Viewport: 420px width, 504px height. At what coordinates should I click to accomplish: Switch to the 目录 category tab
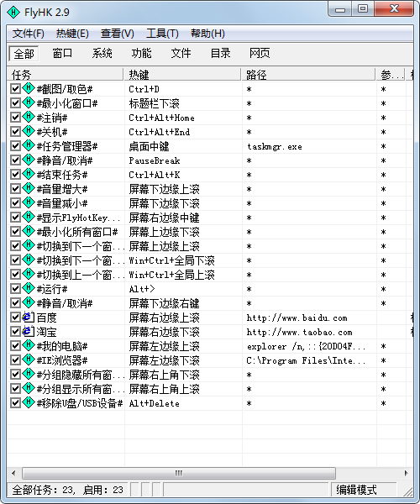(x=220, y=53)
